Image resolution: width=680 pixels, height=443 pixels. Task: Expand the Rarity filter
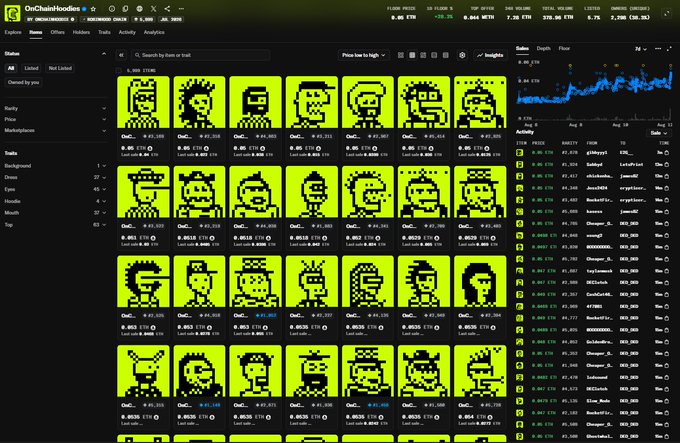coord(55,108)
